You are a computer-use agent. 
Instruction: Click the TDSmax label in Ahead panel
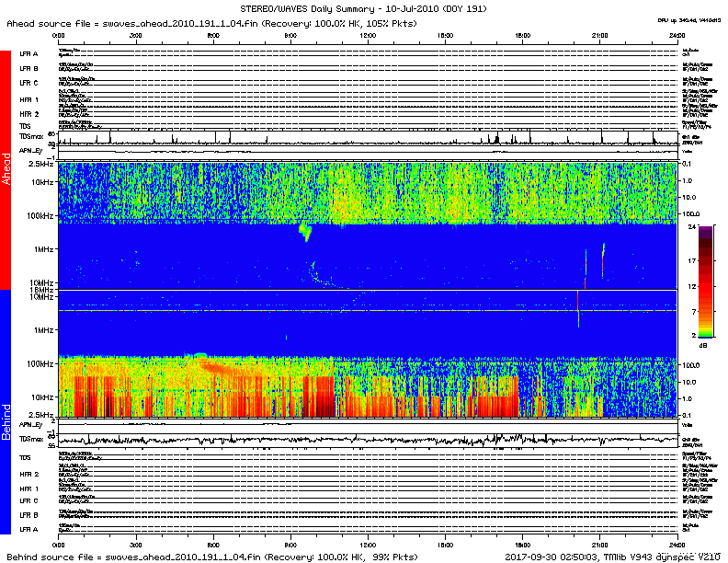(32, 136)
